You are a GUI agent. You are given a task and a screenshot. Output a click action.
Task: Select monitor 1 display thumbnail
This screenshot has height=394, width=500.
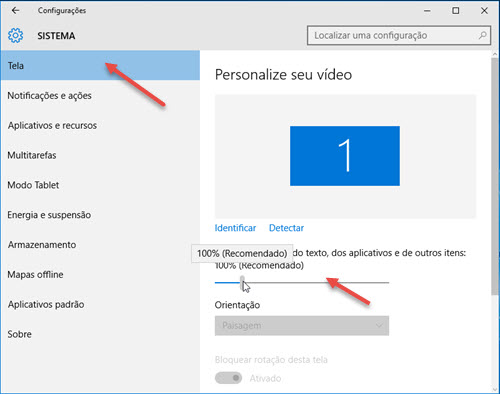[x=345, y=156]
